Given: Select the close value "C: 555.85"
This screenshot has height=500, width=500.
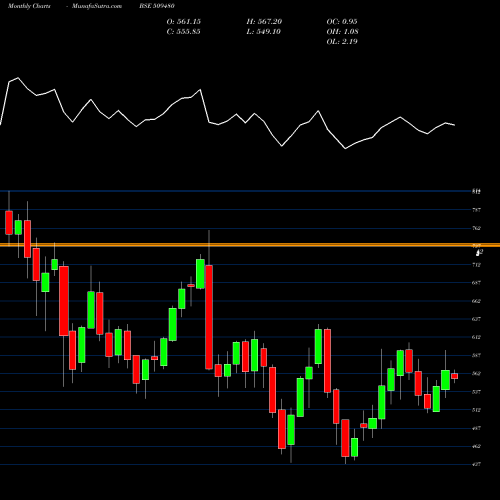Looking at the screenshot, I should click(184, 32).
